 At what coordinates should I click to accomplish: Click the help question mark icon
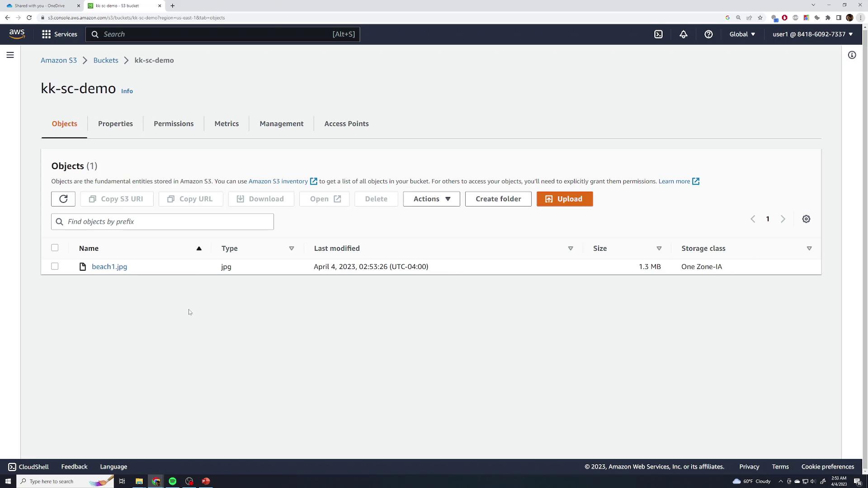[x=708, y=34]
